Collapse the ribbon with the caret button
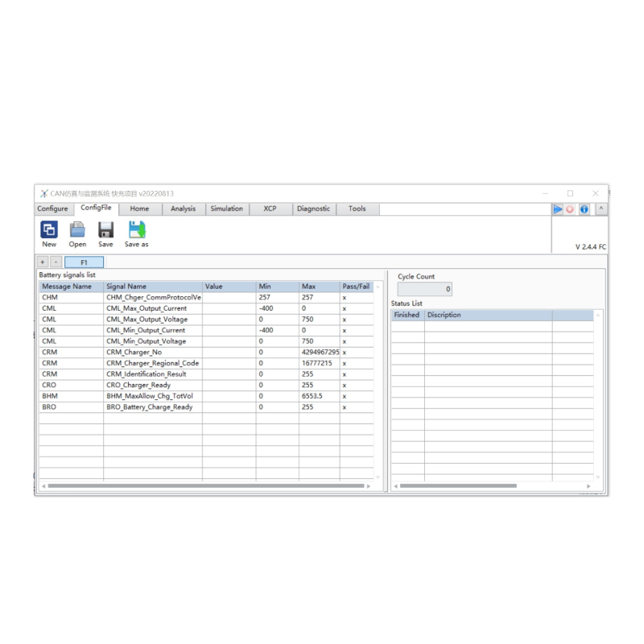This screenshot has width=644, height=644. pyautogui.click(x=600, y=209)
